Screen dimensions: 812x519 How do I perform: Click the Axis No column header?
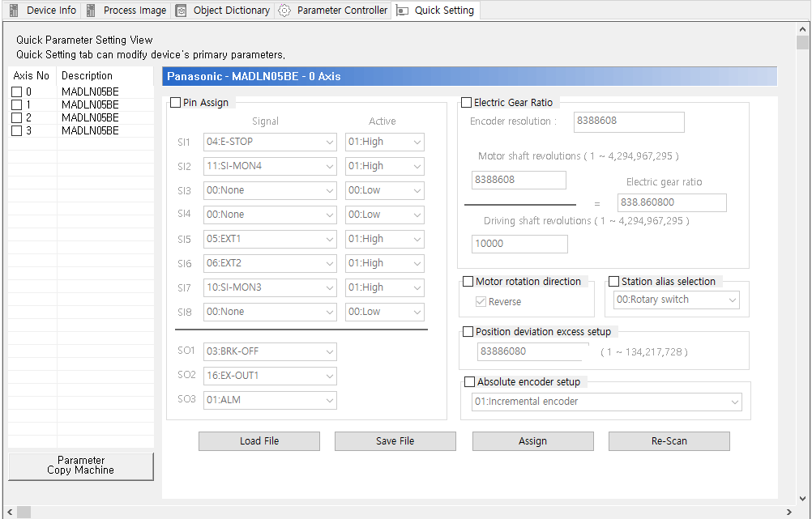click(32, 75)
